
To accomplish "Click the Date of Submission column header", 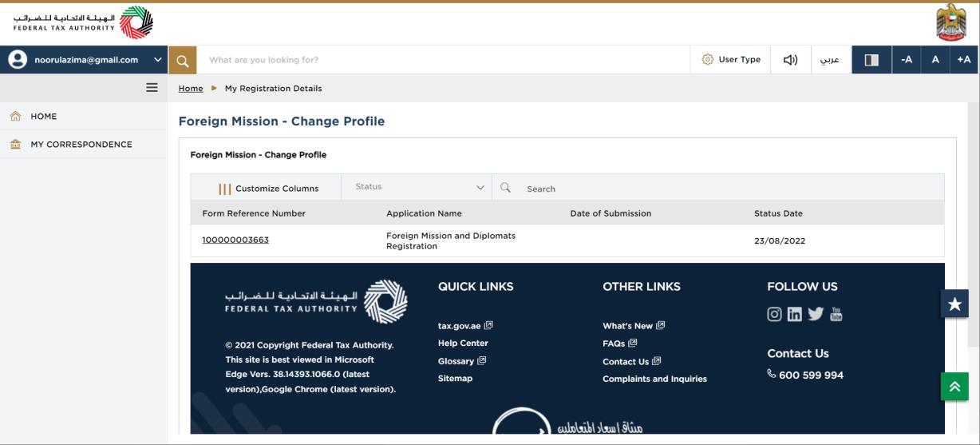I will 611,213.
